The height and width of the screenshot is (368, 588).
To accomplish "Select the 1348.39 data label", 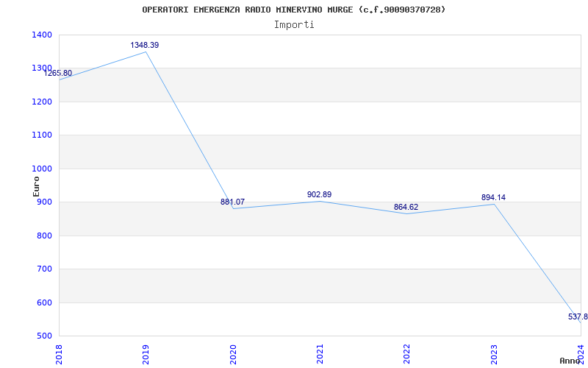I will 144,45.
